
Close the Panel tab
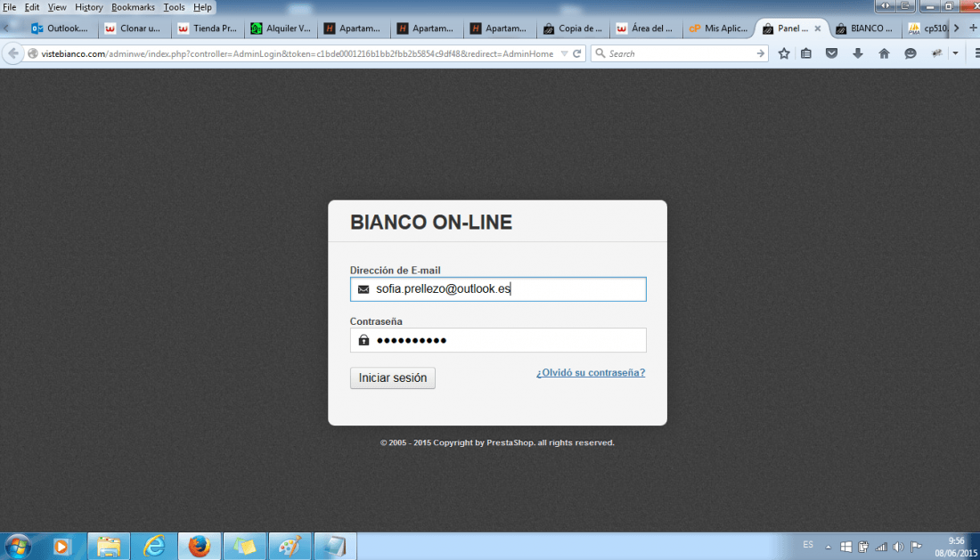(x=818, y=28)
